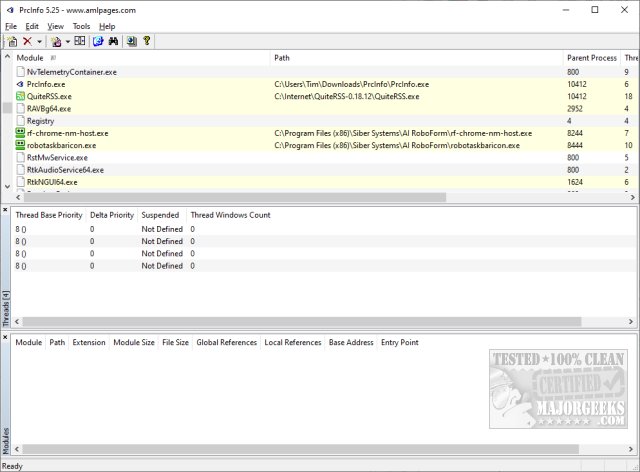The width and height of the screenshot is (640, 472).
Task: Click the Entry Point column header
Action: [400, 343]
